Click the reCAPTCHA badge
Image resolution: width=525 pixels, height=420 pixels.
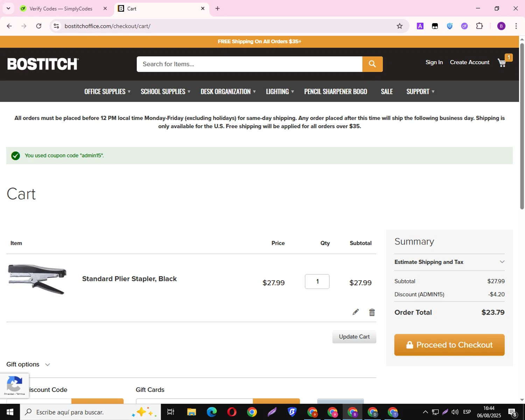click(14, 385)
